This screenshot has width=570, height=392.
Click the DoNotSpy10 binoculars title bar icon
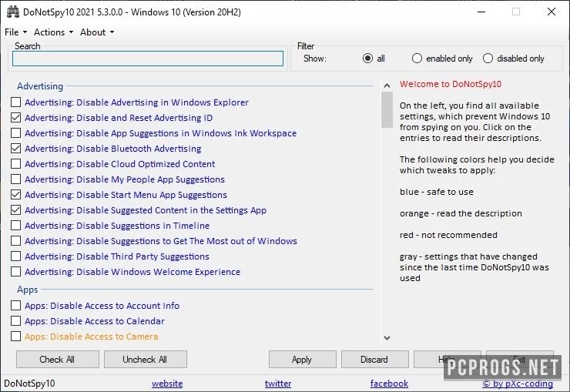click(x=13, y=12)
